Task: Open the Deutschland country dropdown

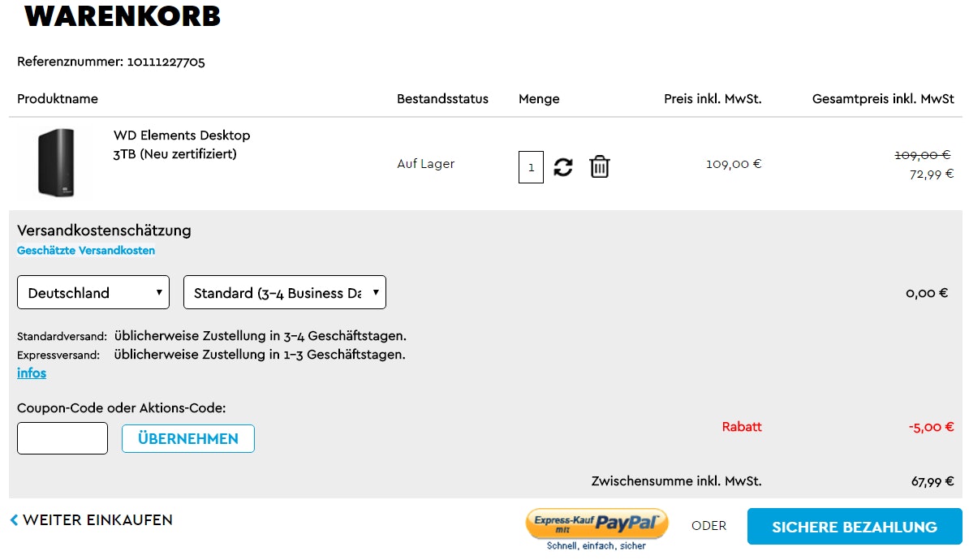Action: [x=93, y=293]
